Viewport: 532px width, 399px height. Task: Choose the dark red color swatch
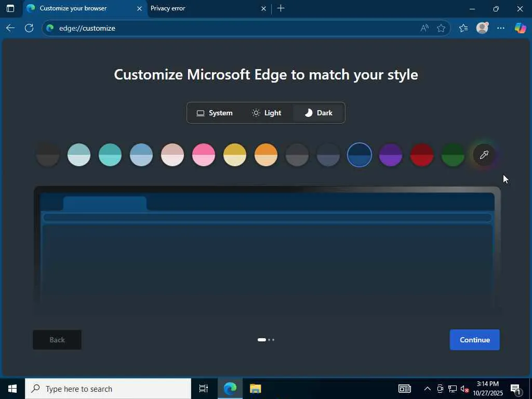(422, 155)
